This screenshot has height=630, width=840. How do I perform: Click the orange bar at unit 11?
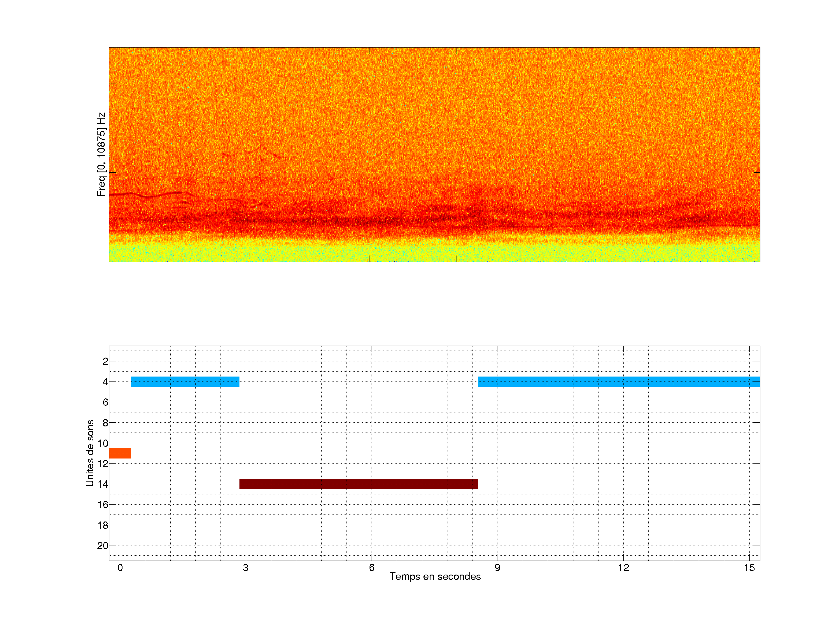coord(120,453)
